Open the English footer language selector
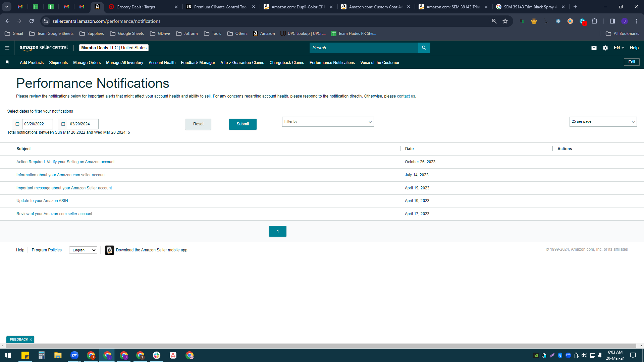The width and height of the screenshot is (644, 362). 83,250
